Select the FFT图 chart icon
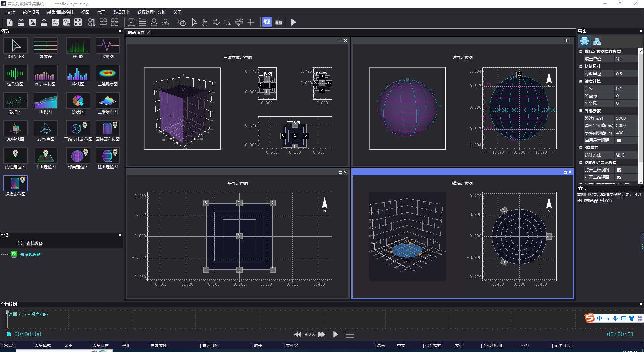Viewport: 644px width, 352px height. pyautogui.click(x=78, y=46)
